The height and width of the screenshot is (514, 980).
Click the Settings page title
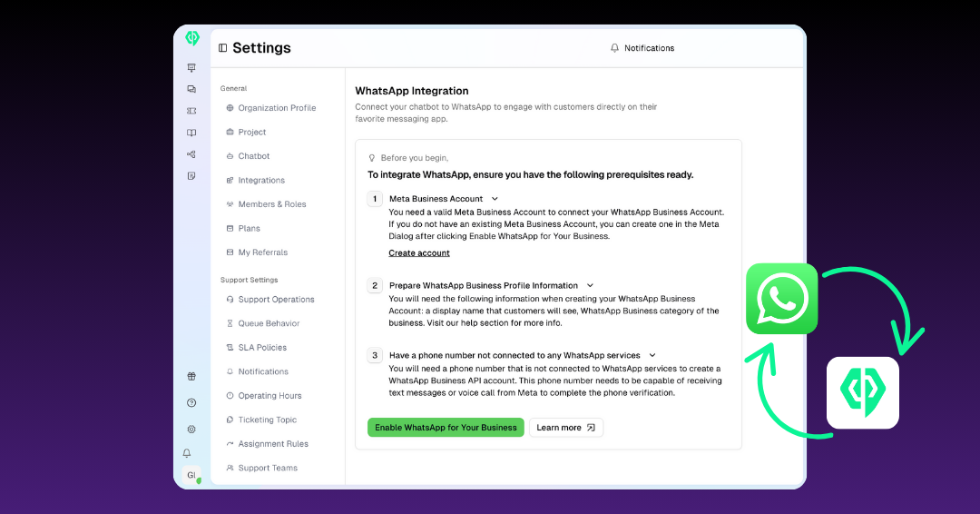pyautogui.click(x=262, y=48)
